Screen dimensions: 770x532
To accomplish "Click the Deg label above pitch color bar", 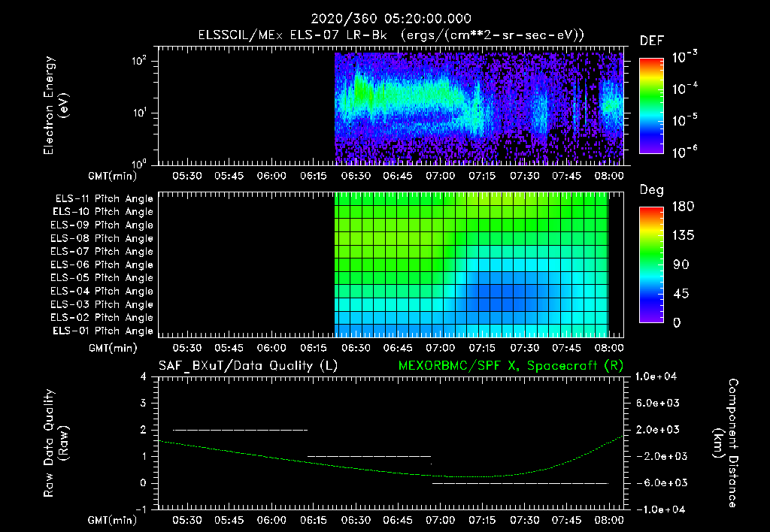I will pyautogui.click(x=651, y=190).
